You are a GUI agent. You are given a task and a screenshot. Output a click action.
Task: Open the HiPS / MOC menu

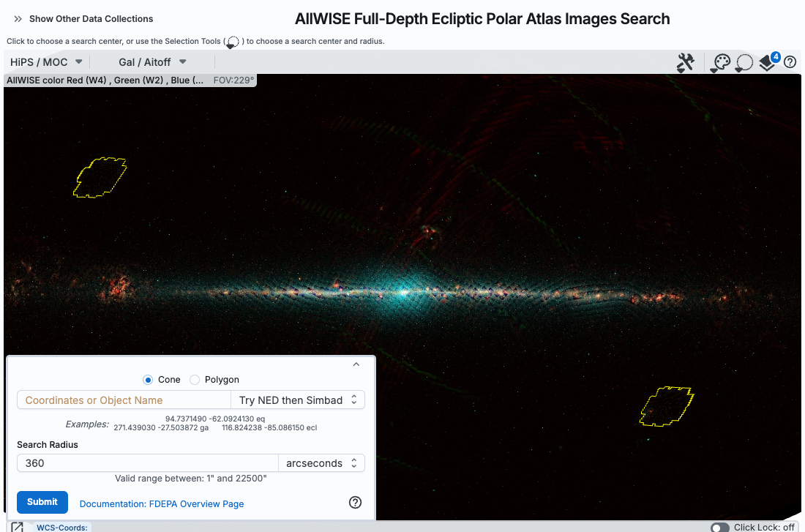tap(46, 62)
